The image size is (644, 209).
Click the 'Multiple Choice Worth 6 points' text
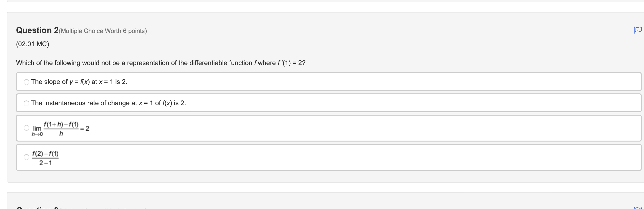[103, 31]
